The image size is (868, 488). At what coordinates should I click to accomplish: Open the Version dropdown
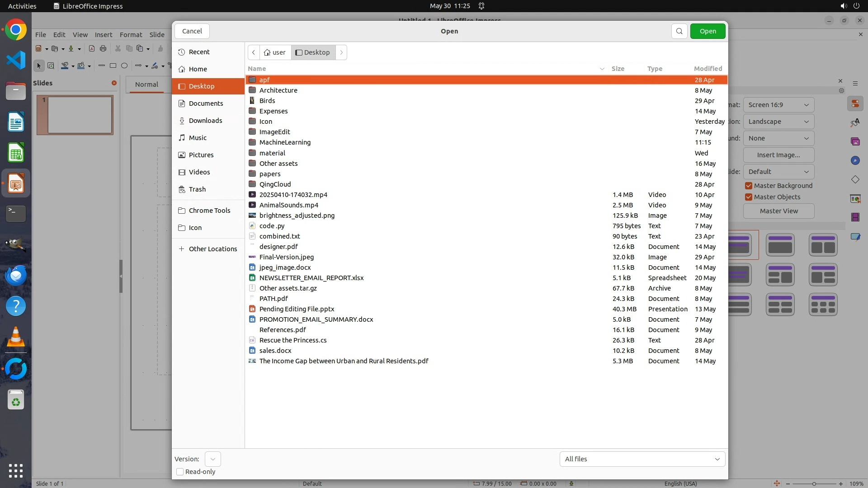pyautogui.click(x=212, y=459)
